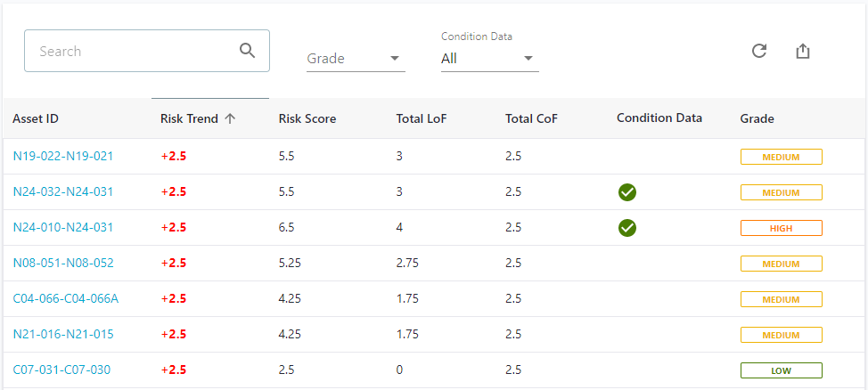
Task: Click the MEDIUM badge for N21-016-N21-015
Action: [x=781, y=335]
